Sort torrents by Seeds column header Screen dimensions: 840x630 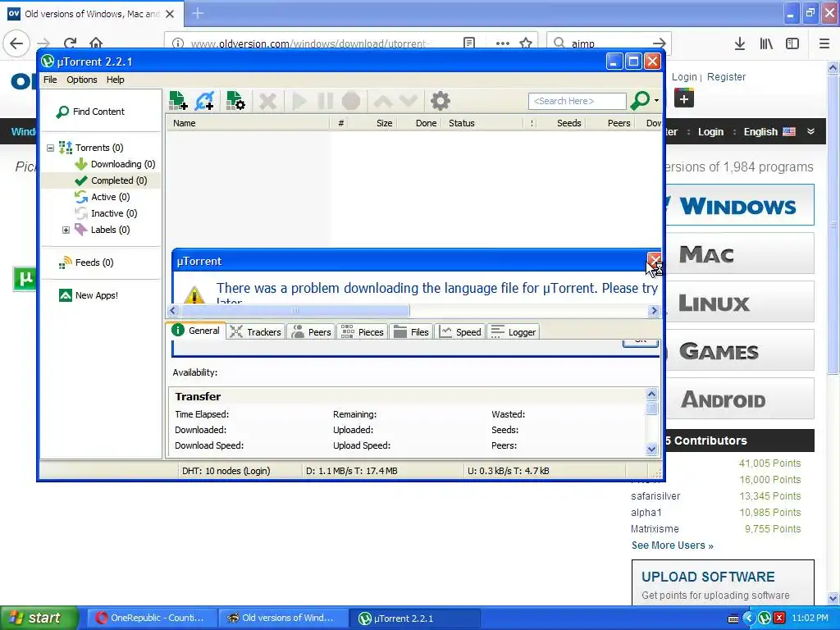[x=561, y=123]
